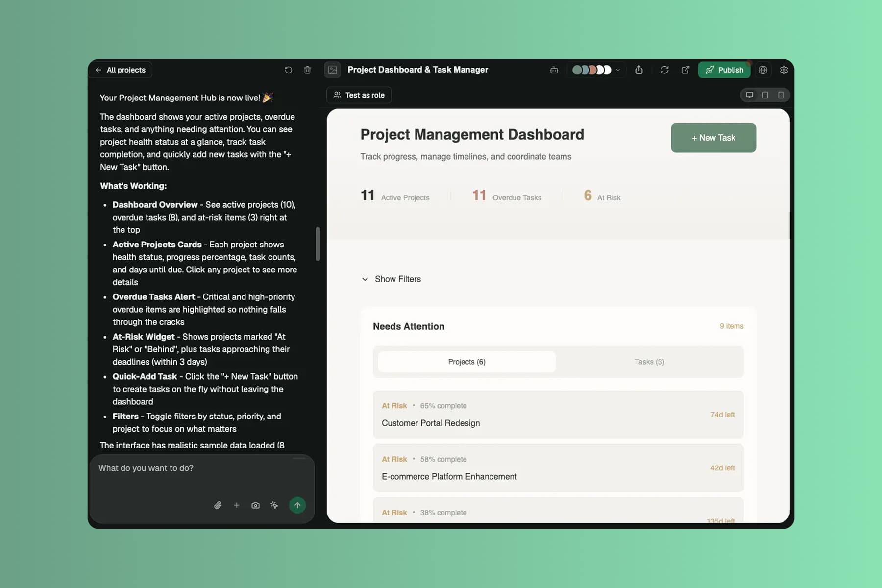Click the + New Task button
882x588 pixels.
tap(713, 138)
